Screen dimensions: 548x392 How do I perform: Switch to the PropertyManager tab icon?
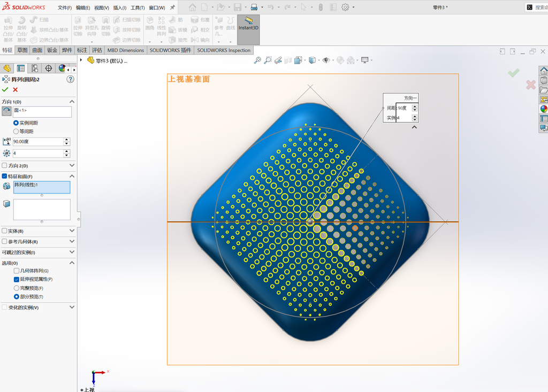21,68
